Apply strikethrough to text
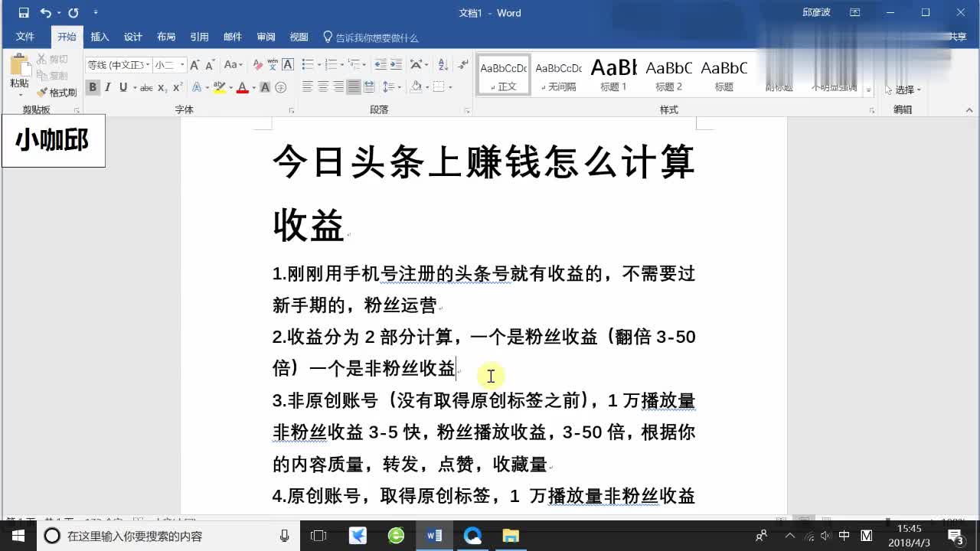This screenshot has height=551, width=980. (145, 86)
